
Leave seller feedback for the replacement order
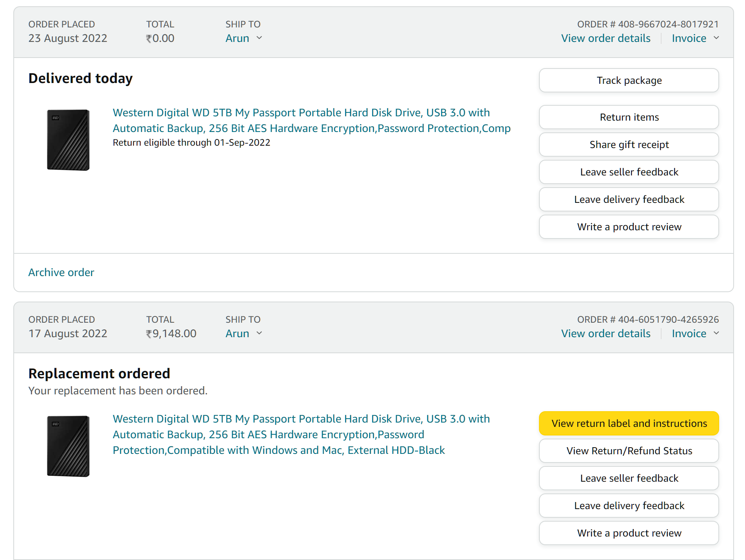tap(629, 478)
